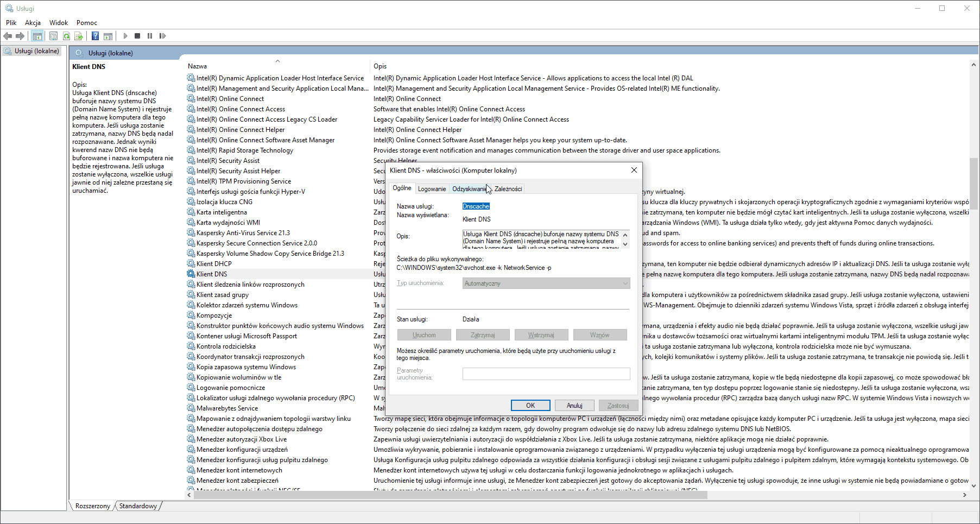Toggle the show/hide console tree icon
This screenshot has height=524, width=980.
coord(37,36)
